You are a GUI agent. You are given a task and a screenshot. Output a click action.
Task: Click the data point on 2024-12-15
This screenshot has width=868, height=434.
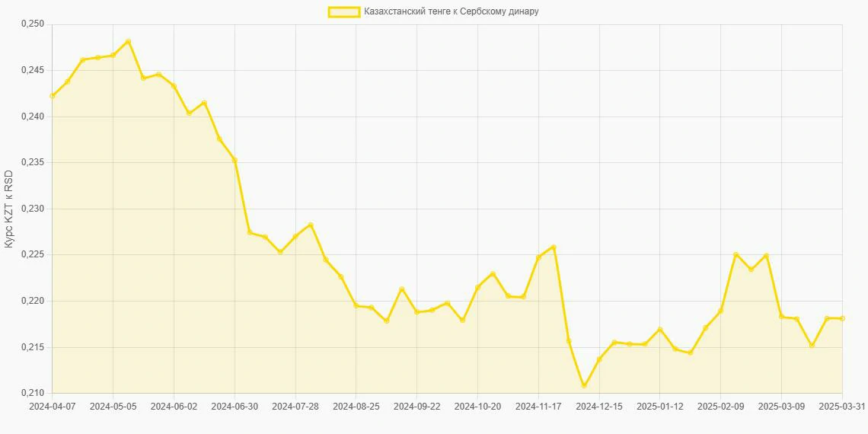click(x=599, y=359)
